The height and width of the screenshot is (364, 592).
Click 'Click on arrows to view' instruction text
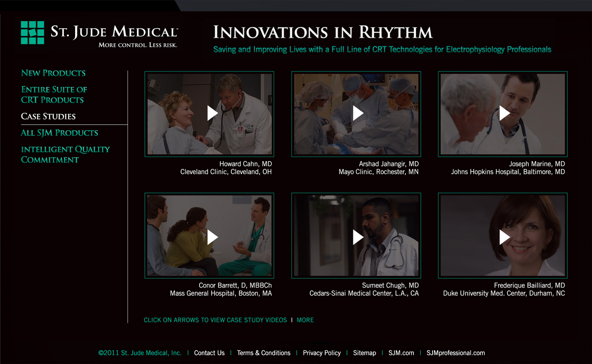point(215,320)
